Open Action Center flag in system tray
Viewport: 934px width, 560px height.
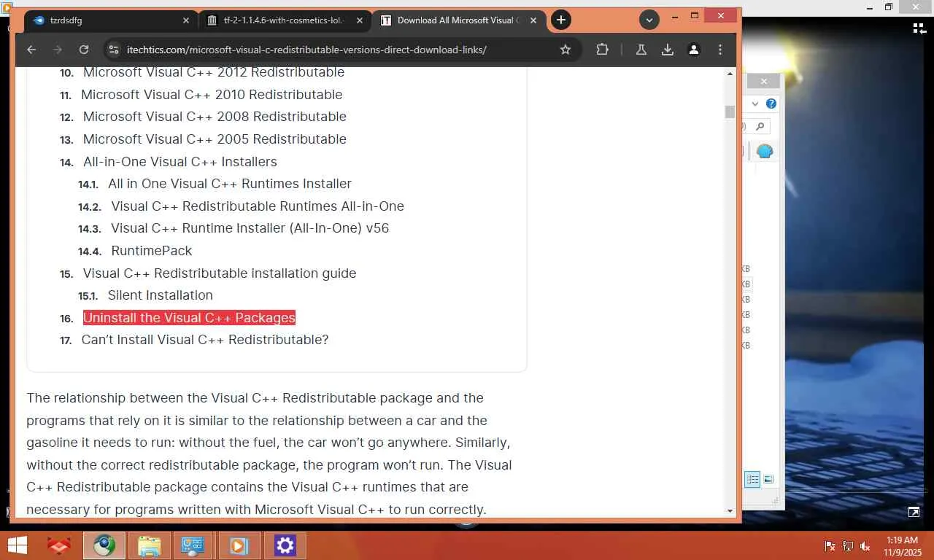click(830, 546)
